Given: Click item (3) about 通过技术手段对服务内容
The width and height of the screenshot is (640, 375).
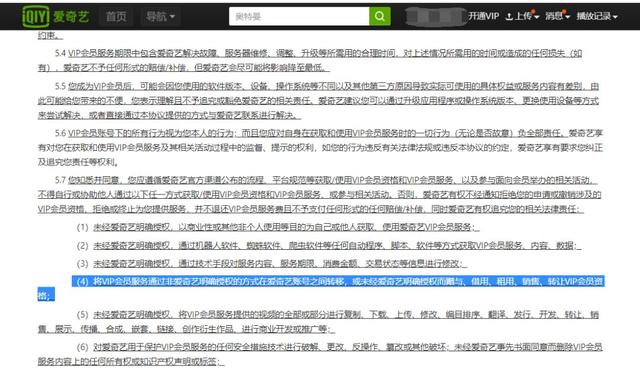Looking at the screenshot, I should click(x=271, y=264).
